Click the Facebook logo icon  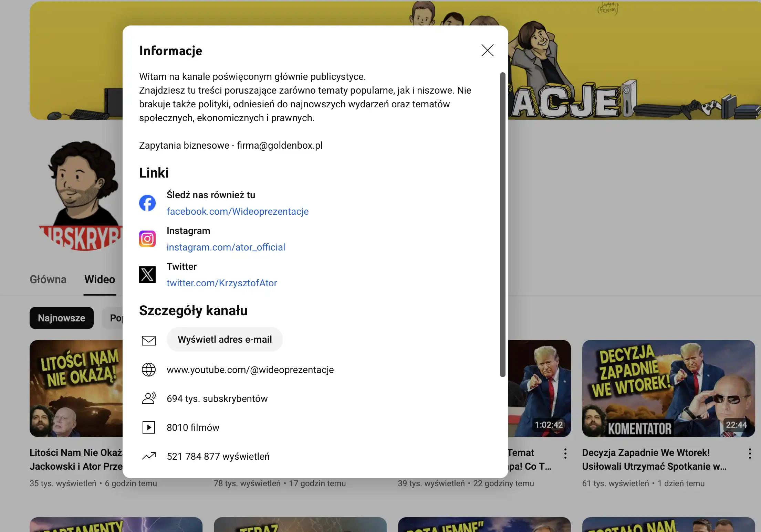pos(147,203)
